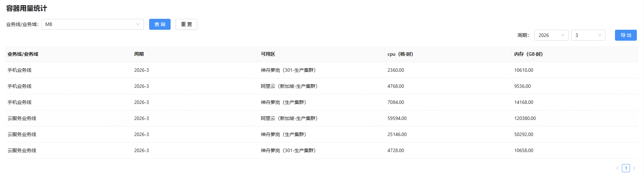The height and width of the screenshot is (176, 644).
Task: Click the previous page arrow icon
Action: [x=617, y=168]
